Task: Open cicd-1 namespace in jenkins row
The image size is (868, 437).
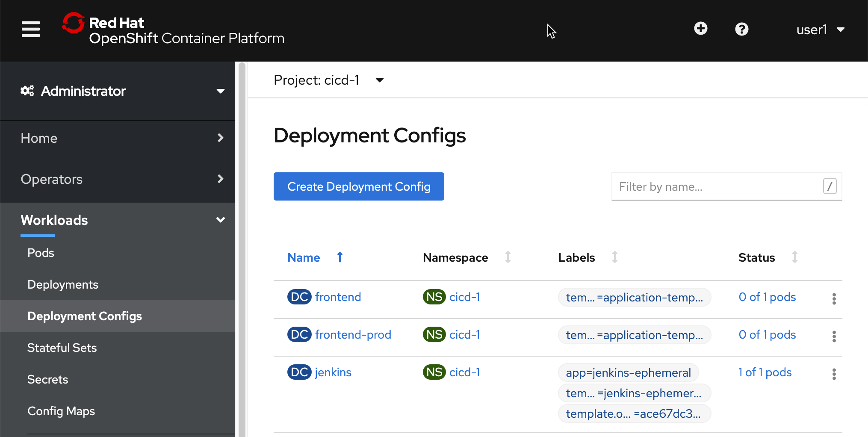Action: [464, 372]
